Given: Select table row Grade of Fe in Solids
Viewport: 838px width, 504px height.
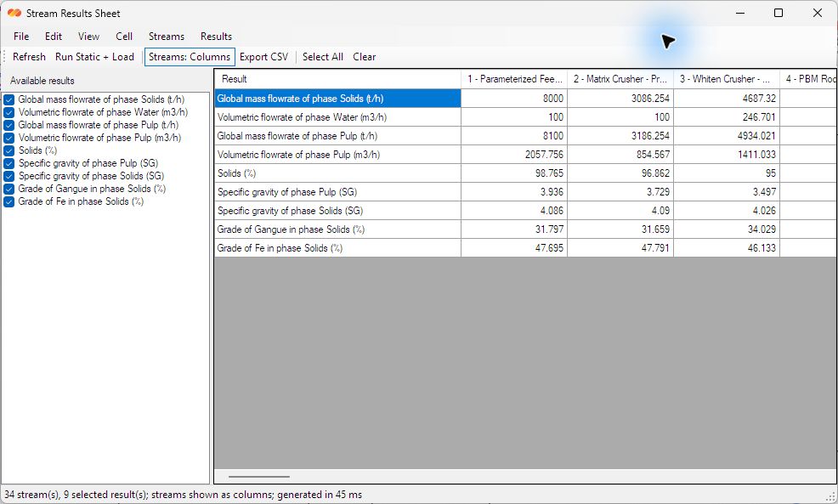Looking at the screenshot, I should point(337,248).
